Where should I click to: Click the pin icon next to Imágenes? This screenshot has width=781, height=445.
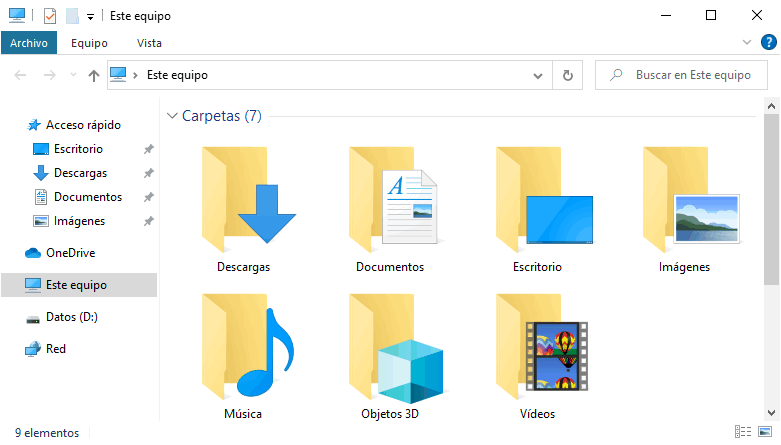148,221
